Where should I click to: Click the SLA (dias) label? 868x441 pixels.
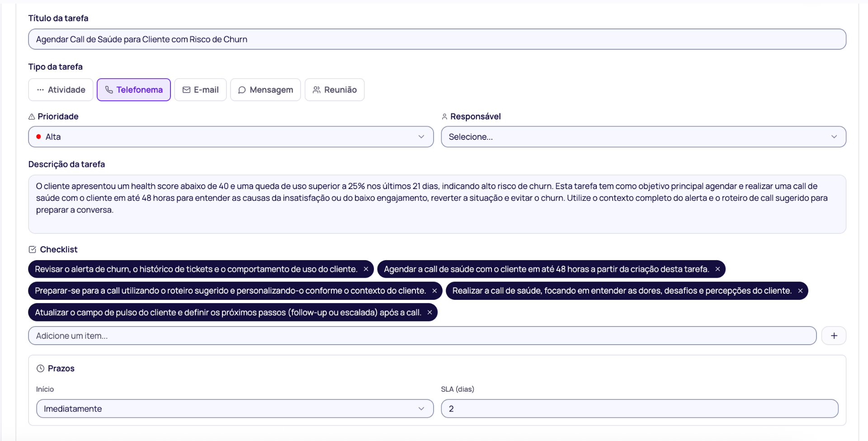point(458,389)
